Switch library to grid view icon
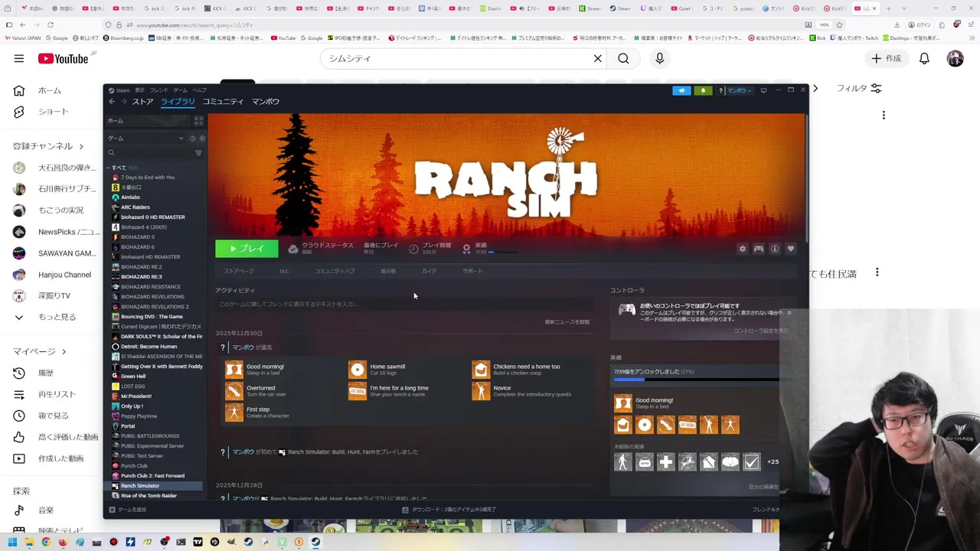Viewport: 980px width, 551px height. click(x=198, y=121)
